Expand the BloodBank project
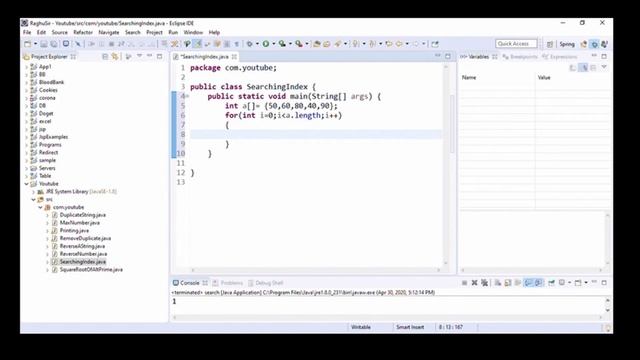The height and width of the screenshot is (360, 640). 27,82
